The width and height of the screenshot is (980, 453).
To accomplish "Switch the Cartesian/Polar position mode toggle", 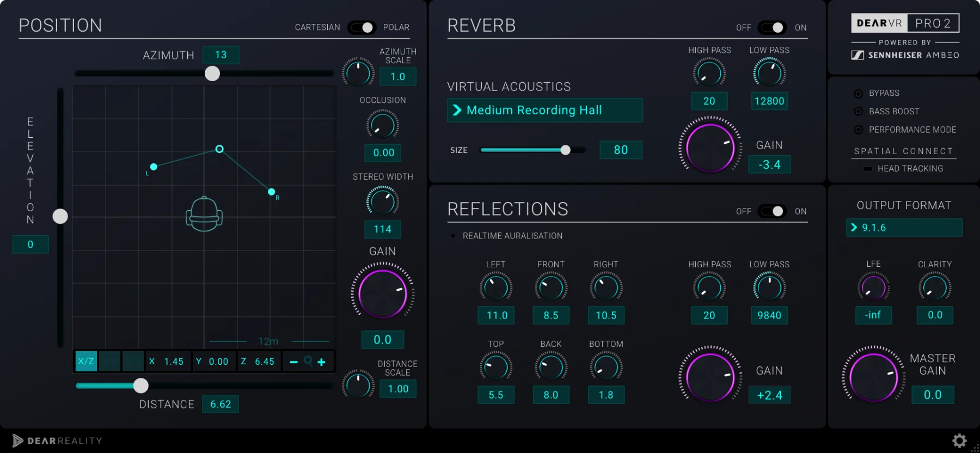I will [x=362, y=27].
